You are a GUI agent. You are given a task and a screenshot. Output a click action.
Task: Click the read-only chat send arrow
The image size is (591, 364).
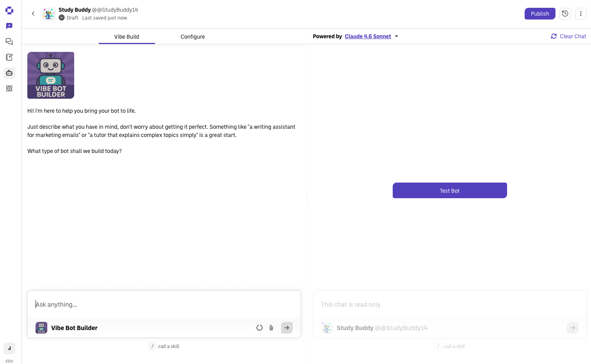click(573, 328)
